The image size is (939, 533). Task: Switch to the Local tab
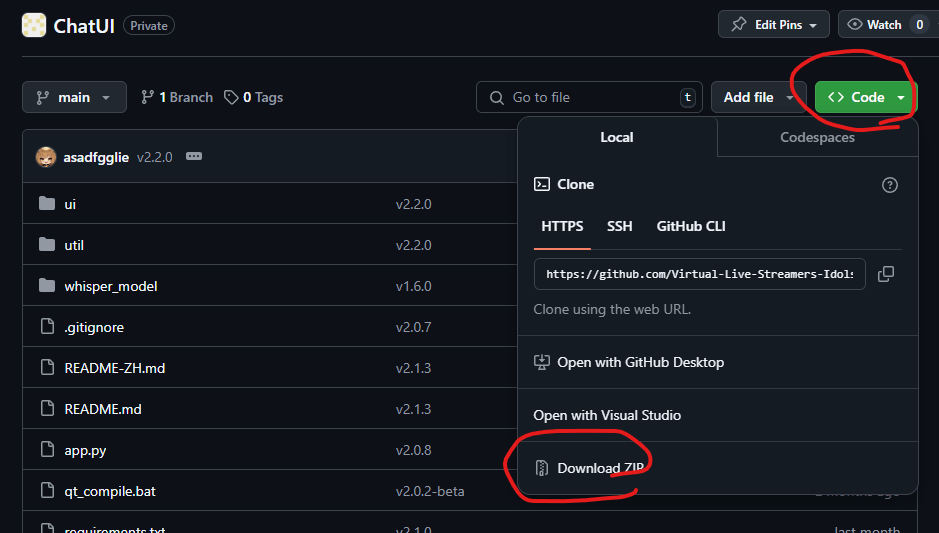coord(617,137)
